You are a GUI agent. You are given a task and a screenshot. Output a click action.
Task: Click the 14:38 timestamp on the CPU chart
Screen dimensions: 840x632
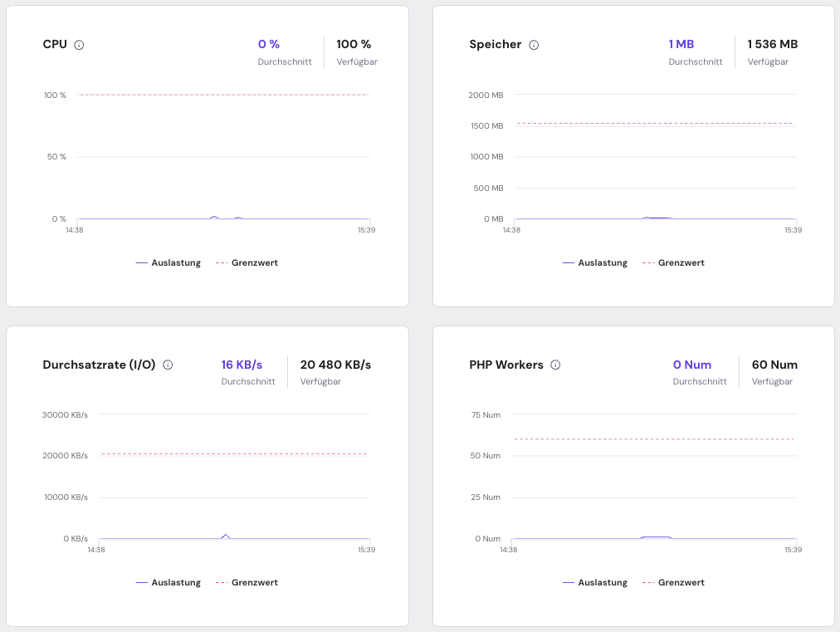point(73,229)
